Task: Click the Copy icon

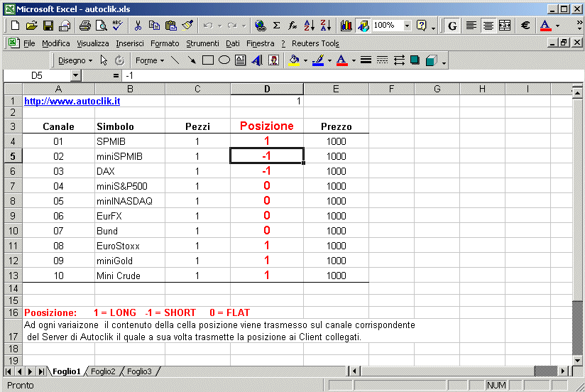Action: [154, 26]
